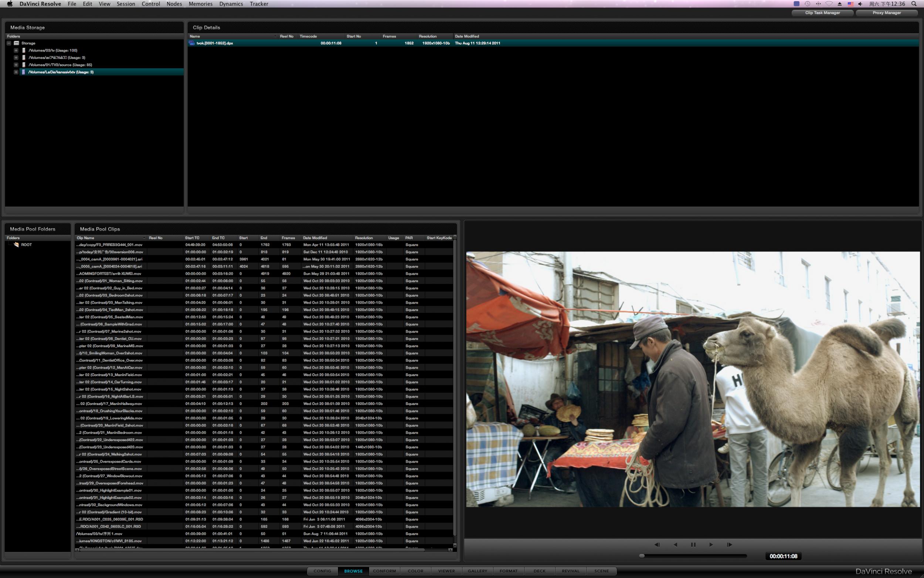
Task: Click the volume speaker icon in menu bar
Action: (x=860, y=4)
